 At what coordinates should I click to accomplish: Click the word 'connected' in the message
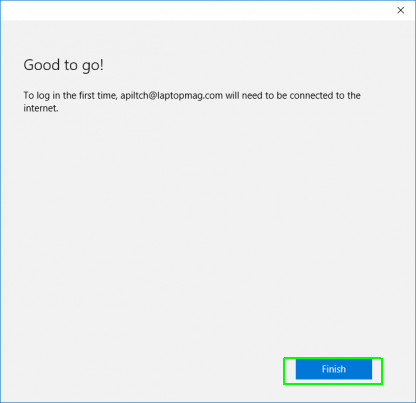[x=311, y=96]
